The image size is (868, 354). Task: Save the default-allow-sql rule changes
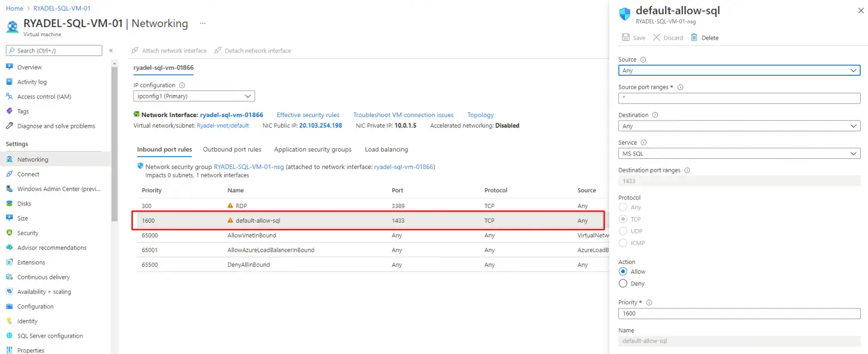coord(633,37)
